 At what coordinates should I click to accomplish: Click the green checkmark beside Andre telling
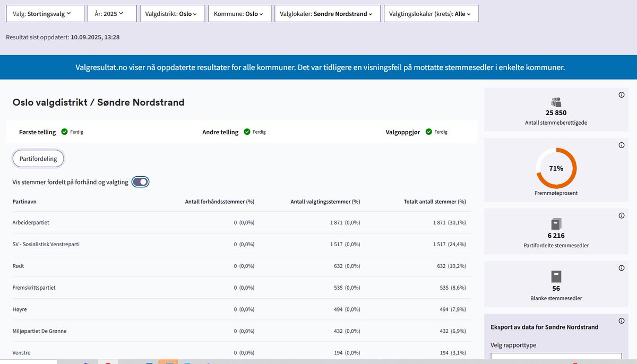247,132
